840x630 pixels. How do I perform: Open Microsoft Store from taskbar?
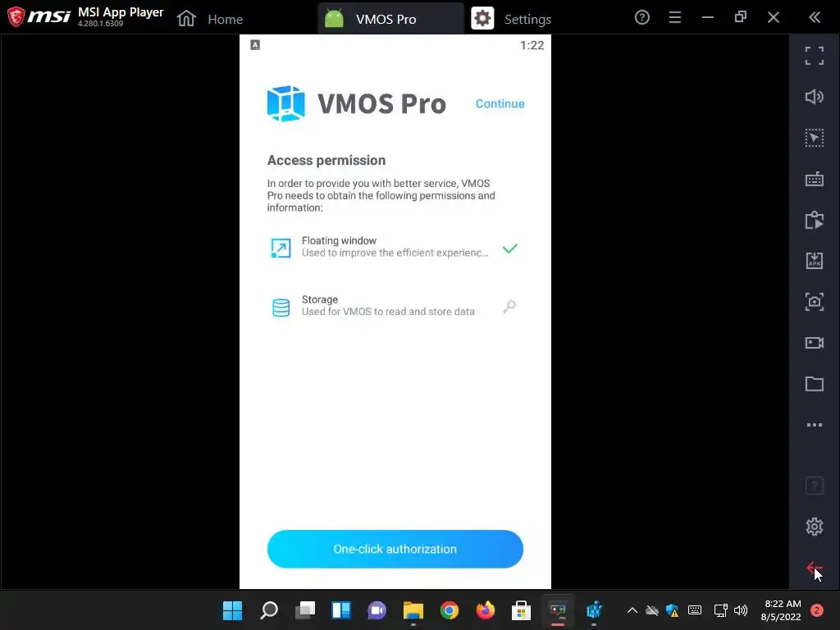[x=521, y=610]
